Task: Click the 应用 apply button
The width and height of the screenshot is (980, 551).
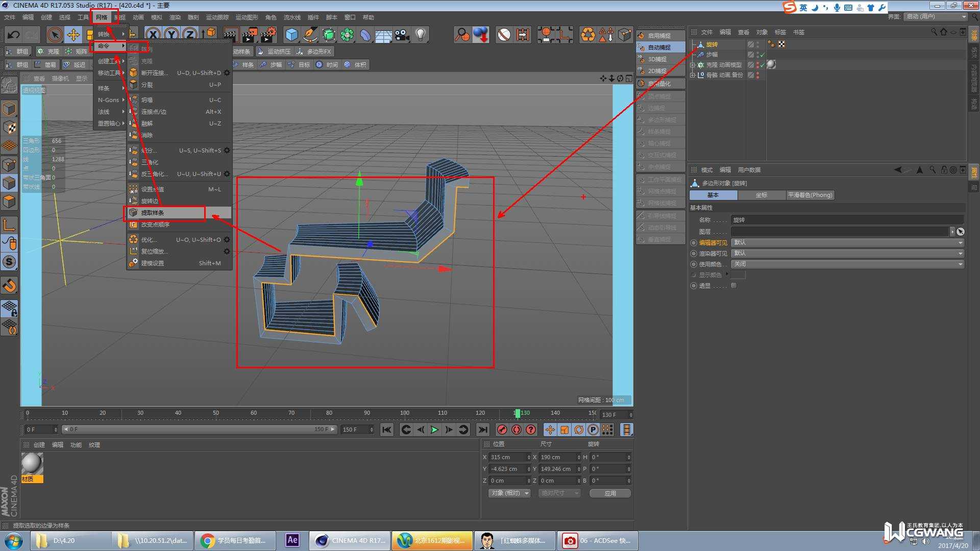Action: pyautogui.click(x=610, y=493)
